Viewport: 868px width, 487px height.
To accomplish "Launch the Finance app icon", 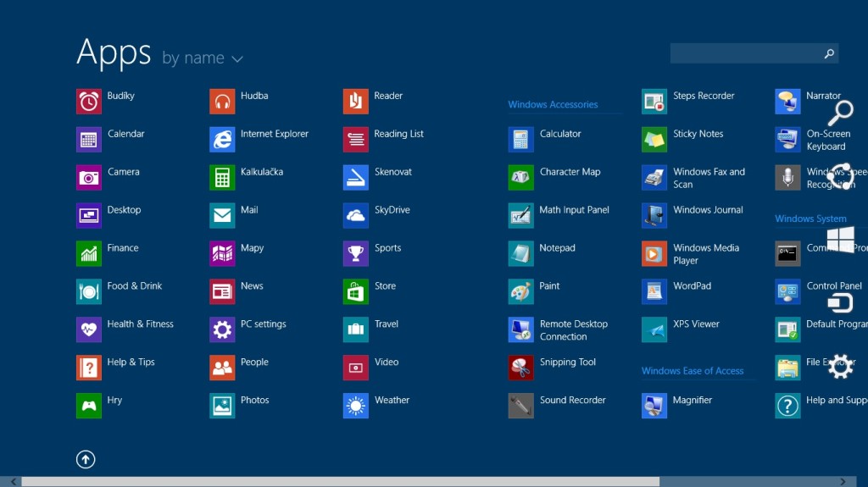I will (x=88, y=253).
